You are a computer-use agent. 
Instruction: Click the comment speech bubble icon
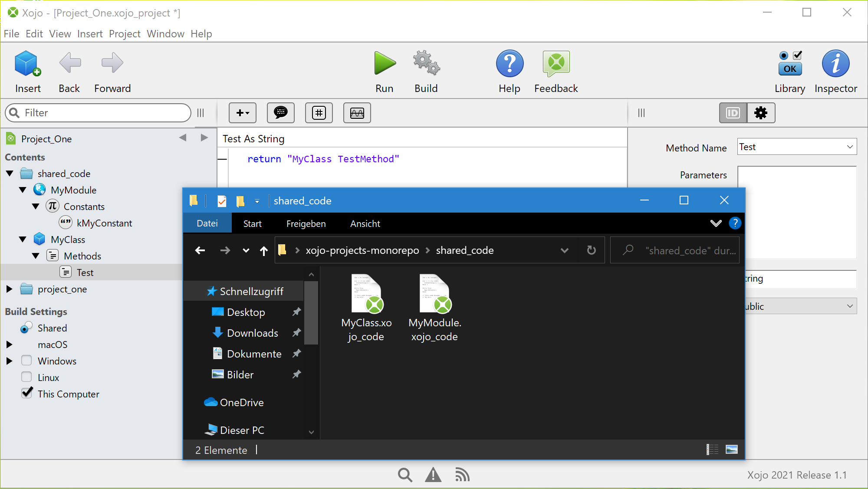pos(281,113)
